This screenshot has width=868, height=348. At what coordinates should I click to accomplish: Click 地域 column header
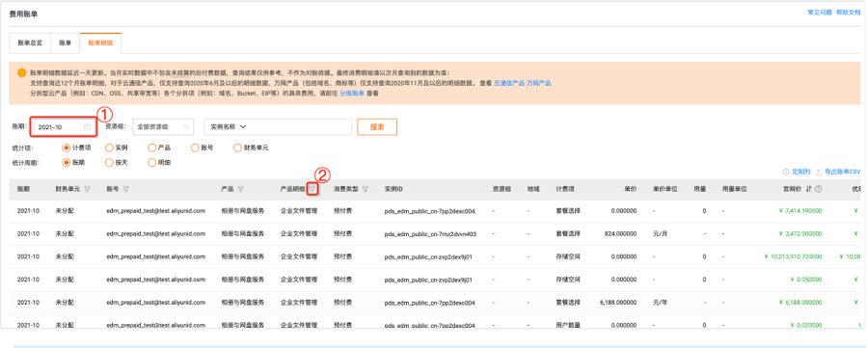click(x=533, y=189)
